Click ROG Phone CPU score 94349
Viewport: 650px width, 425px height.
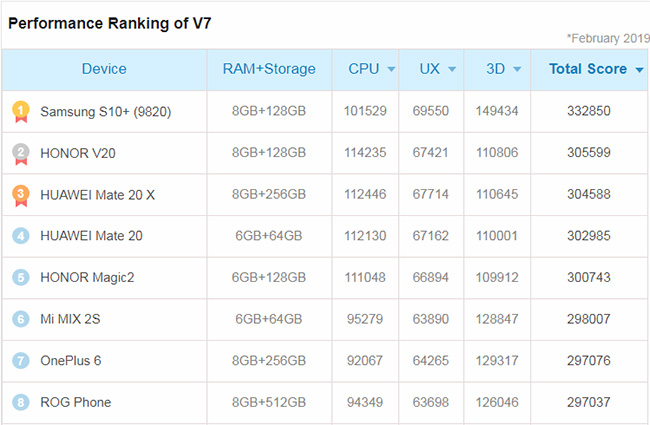click(x=365, y=402)
